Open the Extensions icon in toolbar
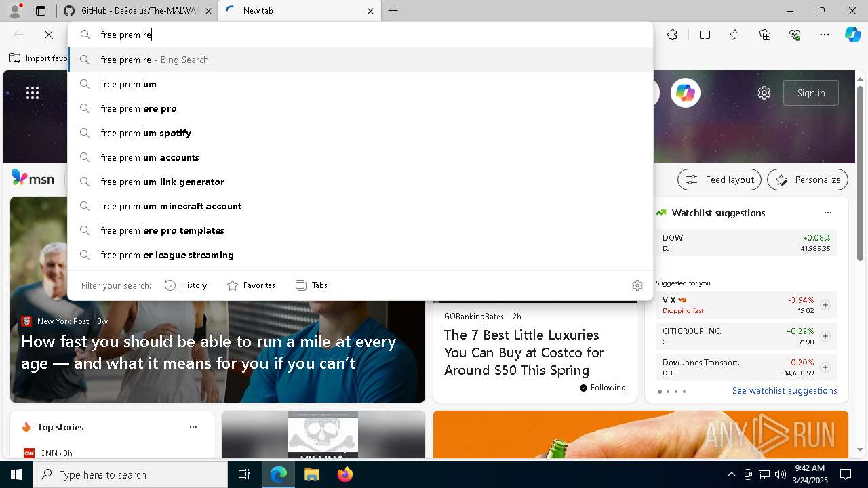This screenshot has width=868, height=488. pyautogui.click(x=672, y=35)
